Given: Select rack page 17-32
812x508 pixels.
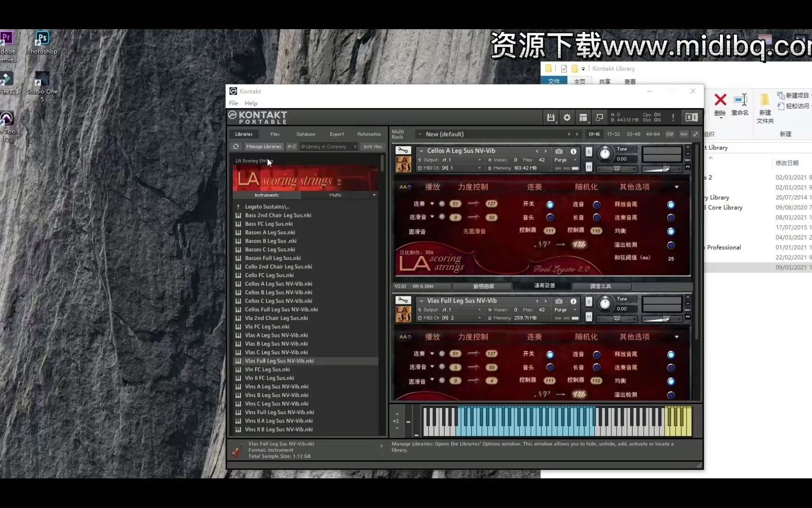Looking at the screenshot, I should coord(613,135).
